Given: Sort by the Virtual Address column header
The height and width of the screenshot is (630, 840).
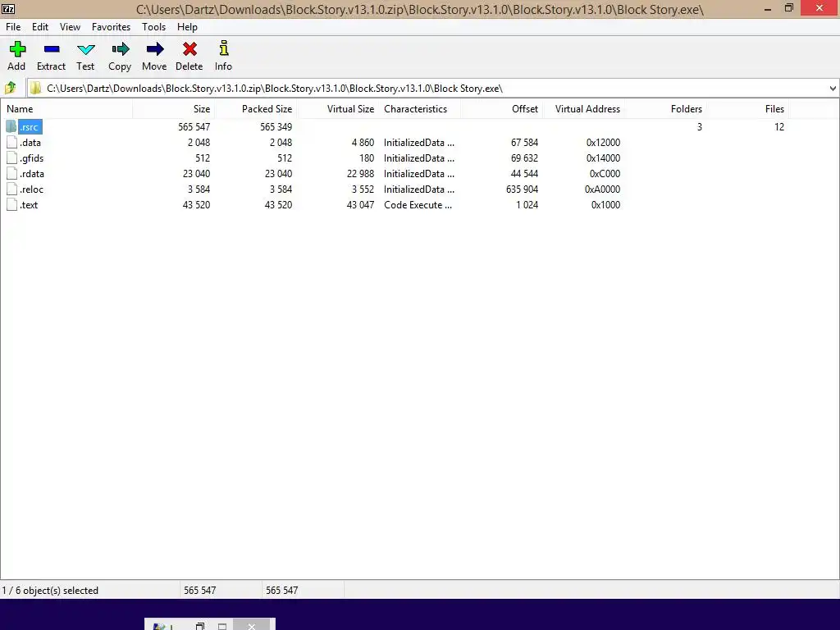Looking at the screenshot, I should click(583, 109).
